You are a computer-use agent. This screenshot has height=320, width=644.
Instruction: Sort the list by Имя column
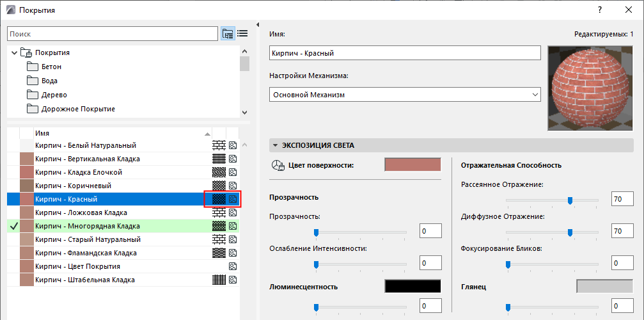[122, 133]
